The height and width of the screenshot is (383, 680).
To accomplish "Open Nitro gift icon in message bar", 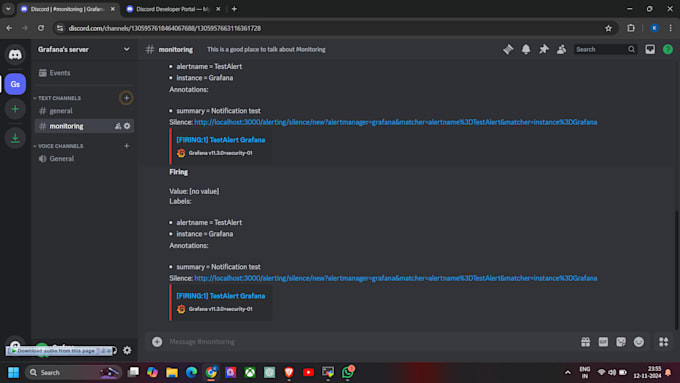I will [x=585, y=342].
